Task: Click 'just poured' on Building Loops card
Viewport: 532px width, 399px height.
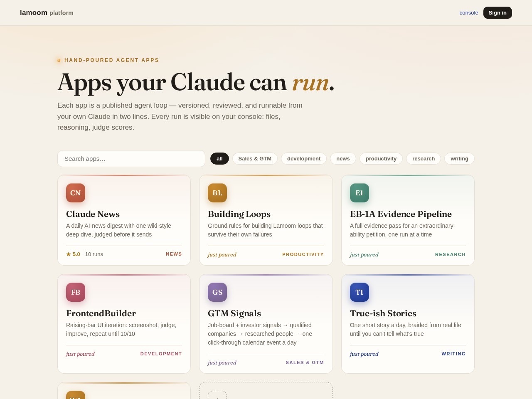Action: (222, 254)
